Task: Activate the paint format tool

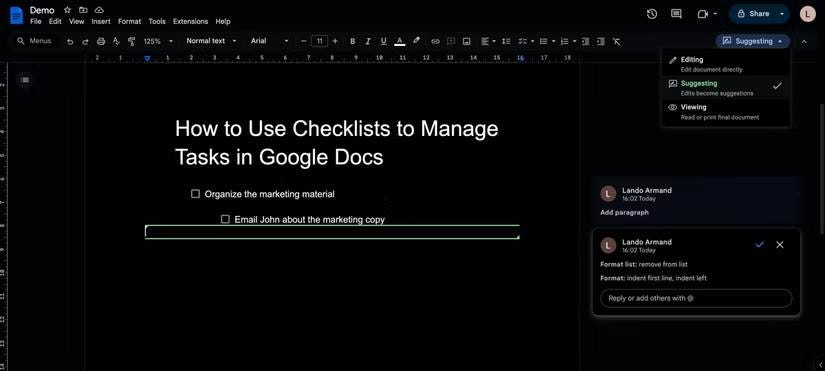Action: click(132, 41)
